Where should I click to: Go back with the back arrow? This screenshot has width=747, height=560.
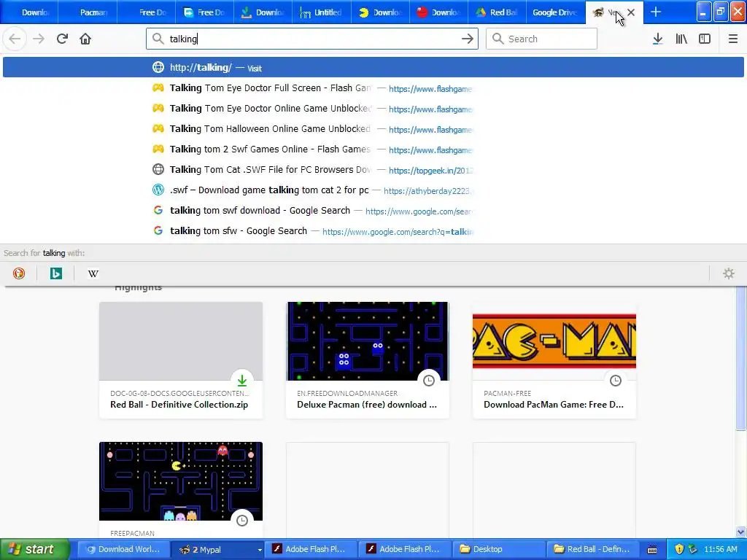tap(15, 39)
